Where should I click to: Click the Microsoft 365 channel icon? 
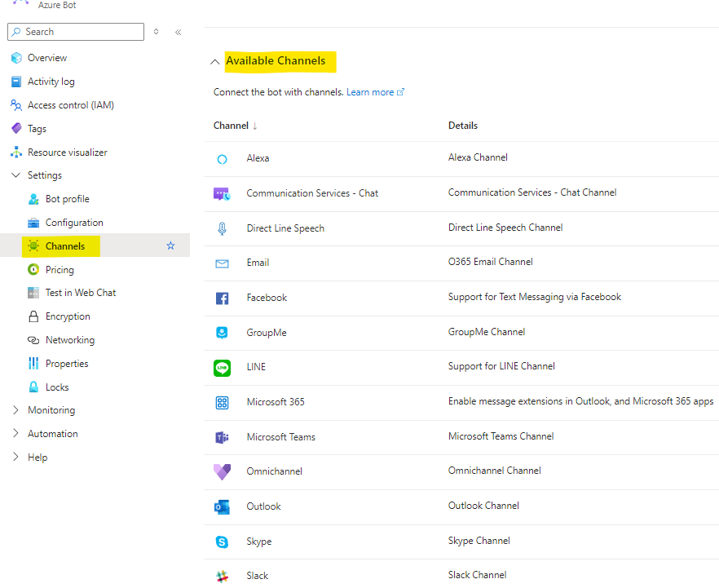point(222,403)
